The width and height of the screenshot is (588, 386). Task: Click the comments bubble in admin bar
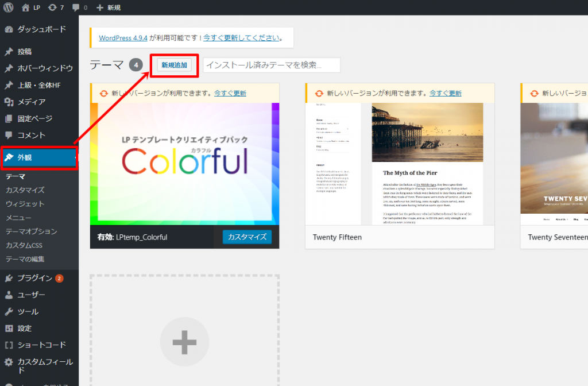(x=76, y=7)
